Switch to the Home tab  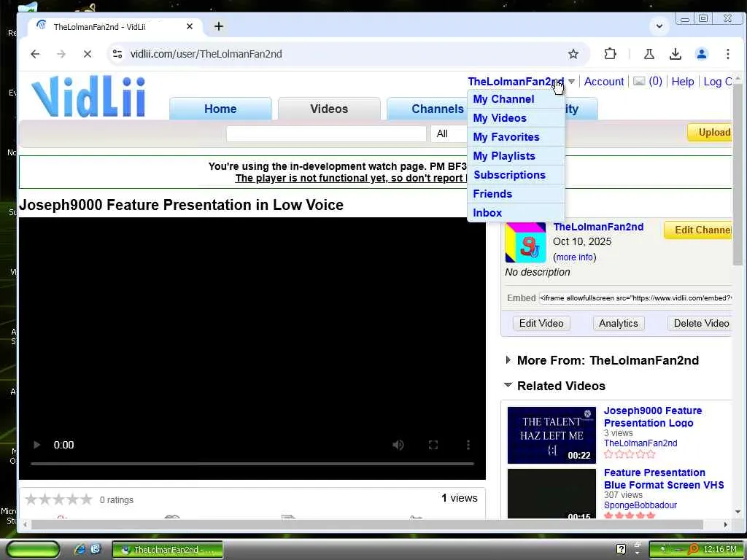point(220,109)
